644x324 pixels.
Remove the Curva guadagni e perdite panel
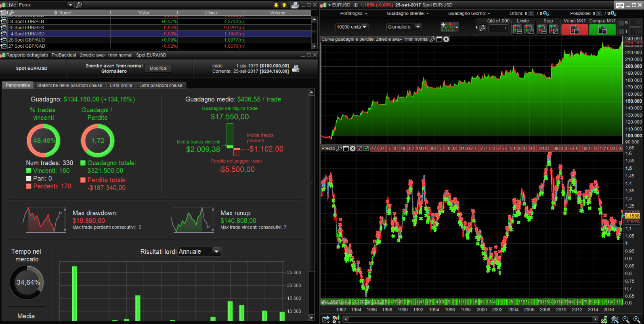click(x=446, y=39)
